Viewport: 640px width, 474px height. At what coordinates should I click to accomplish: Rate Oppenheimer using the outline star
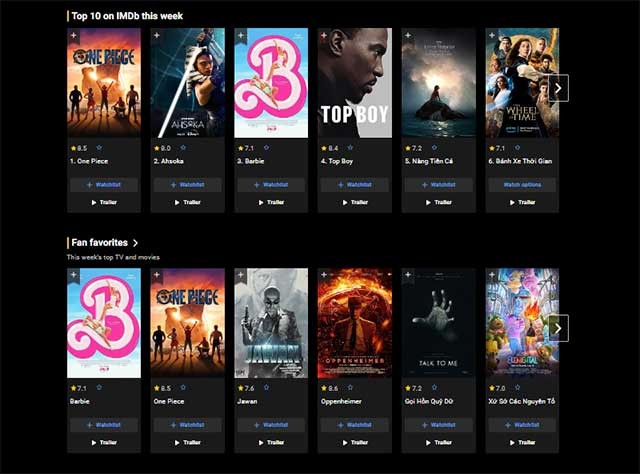coord(350,387)
